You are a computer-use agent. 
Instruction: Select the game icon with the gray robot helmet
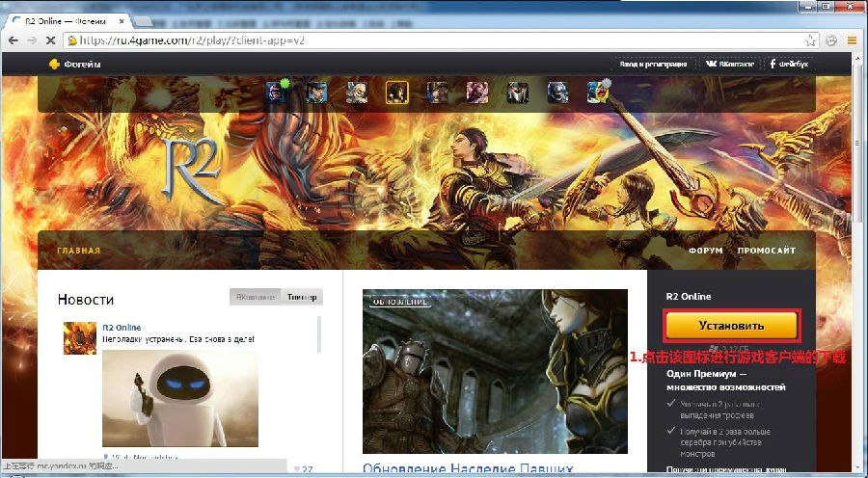click(557, 93)
